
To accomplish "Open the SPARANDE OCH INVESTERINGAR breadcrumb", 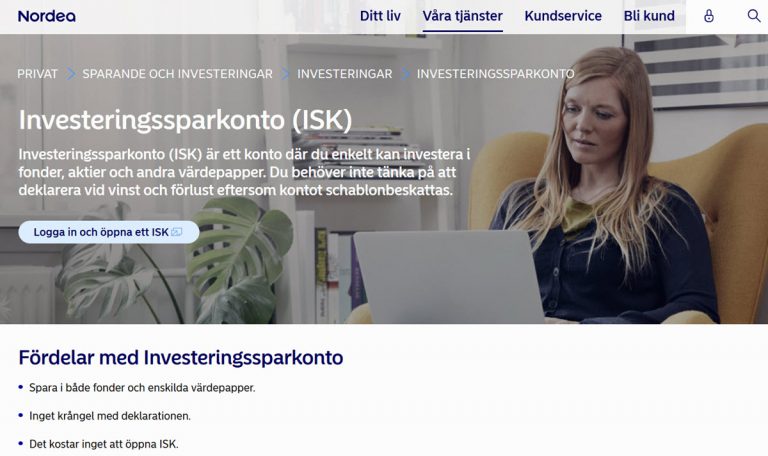I will tap(177, 74).
